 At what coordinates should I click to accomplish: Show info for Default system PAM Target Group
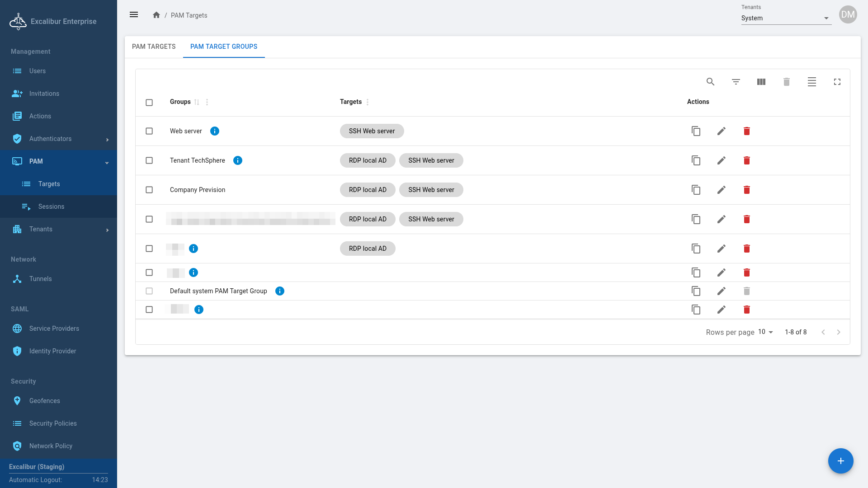point(279,291)
